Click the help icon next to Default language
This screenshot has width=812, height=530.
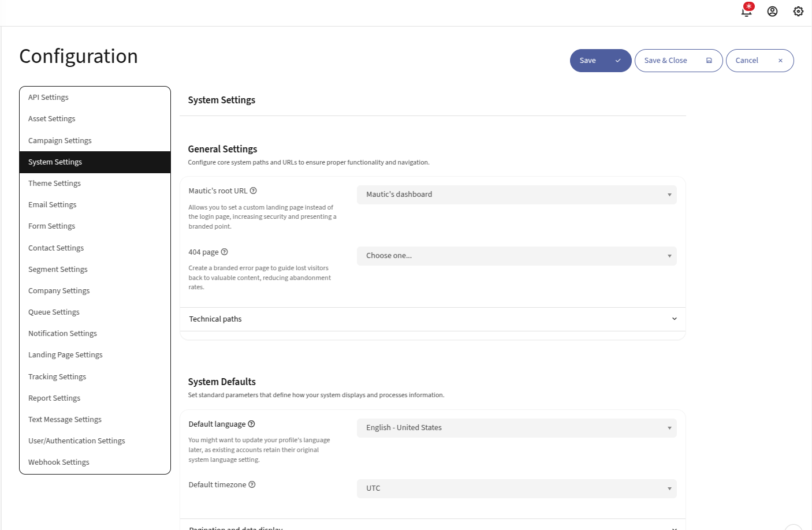tap(251, 423)
